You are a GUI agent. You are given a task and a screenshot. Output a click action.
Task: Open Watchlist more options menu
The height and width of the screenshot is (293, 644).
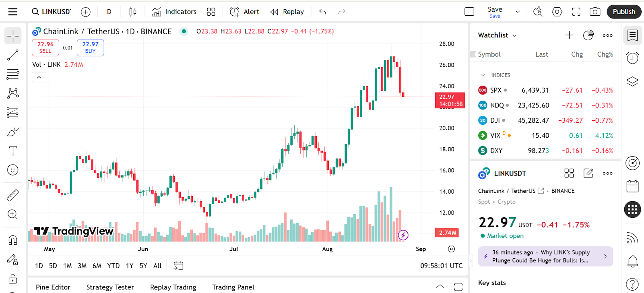pyautogui.click(x=608, y=35)
